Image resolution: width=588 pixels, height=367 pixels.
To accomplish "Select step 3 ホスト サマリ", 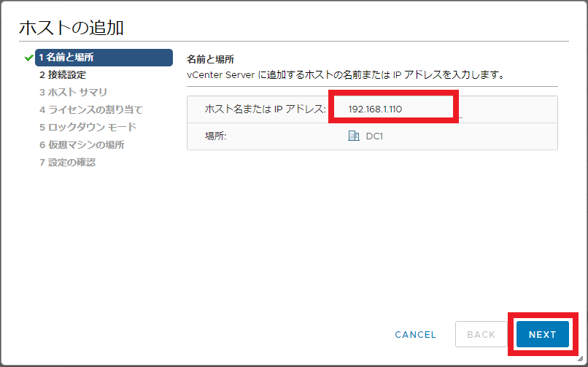I will (x=73, y=92).
